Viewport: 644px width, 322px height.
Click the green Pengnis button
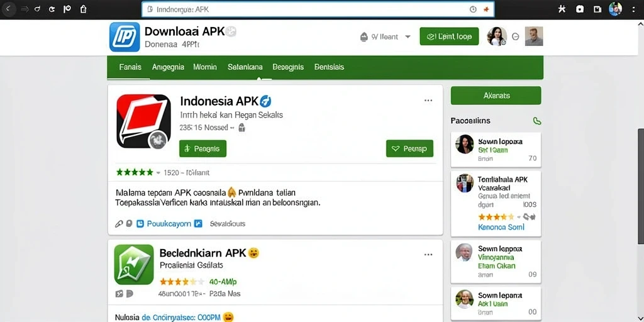[203, 148]
